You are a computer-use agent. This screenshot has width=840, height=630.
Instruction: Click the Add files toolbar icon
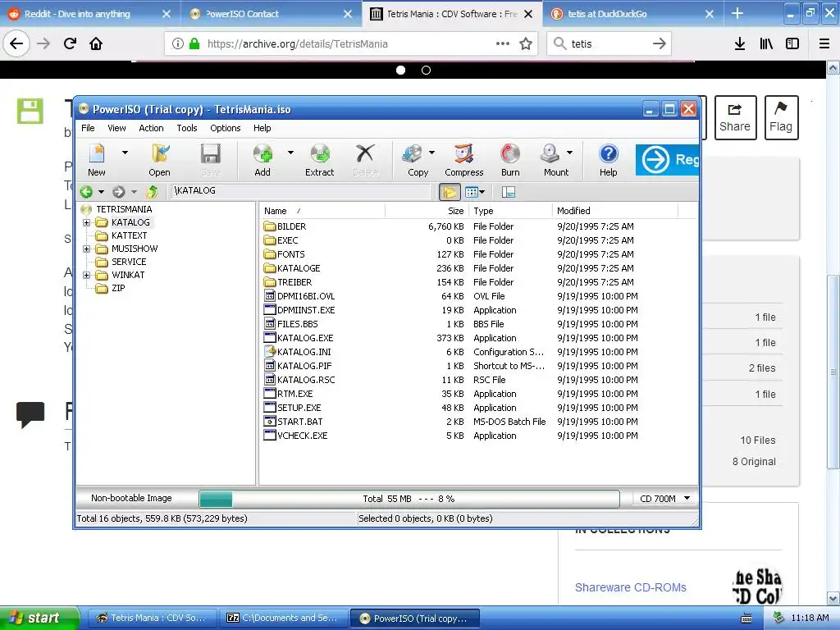262,160
